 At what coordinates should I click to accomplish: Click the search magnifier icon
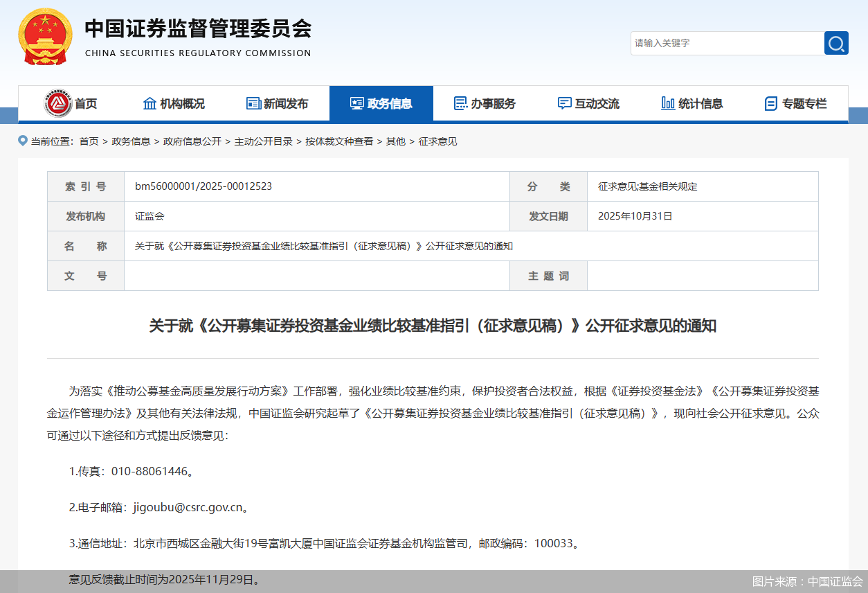(835, 43)
